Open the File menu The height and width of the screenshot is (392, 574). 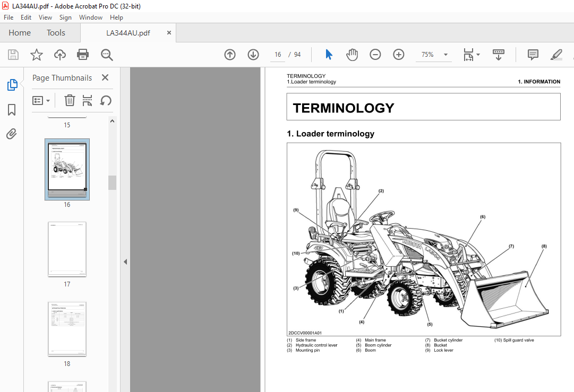tap(8, 17)
